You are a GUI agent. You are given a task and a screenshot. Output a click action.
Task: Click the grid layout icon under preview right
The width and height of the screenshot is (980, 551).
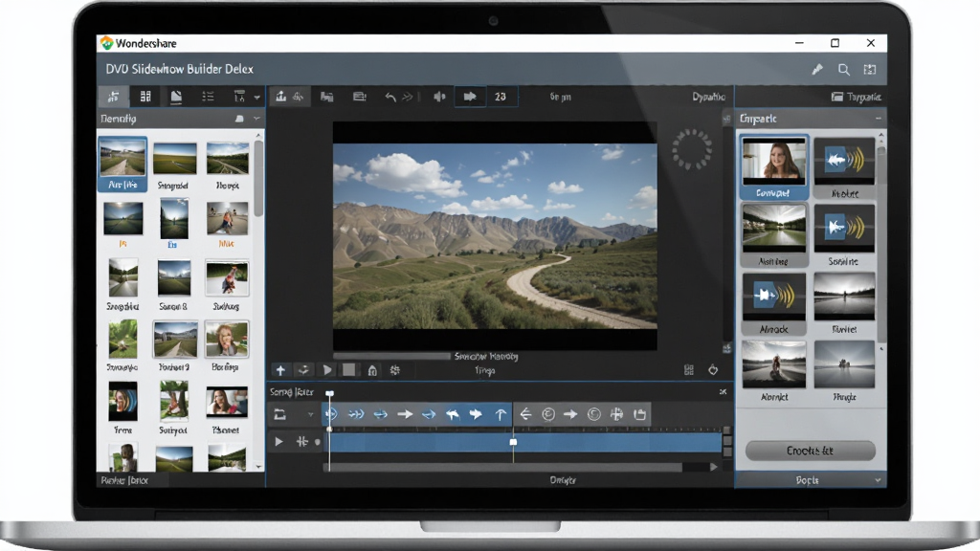pos(689,370)
